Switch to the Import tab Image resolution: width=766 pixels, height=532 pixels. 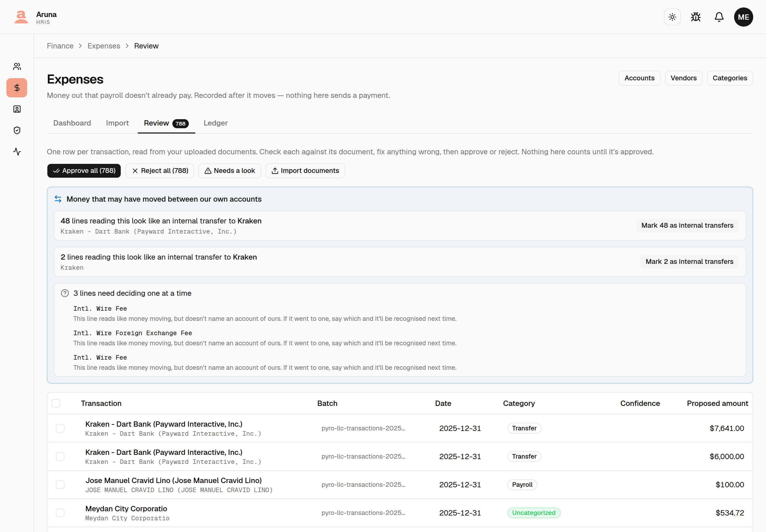117,123
